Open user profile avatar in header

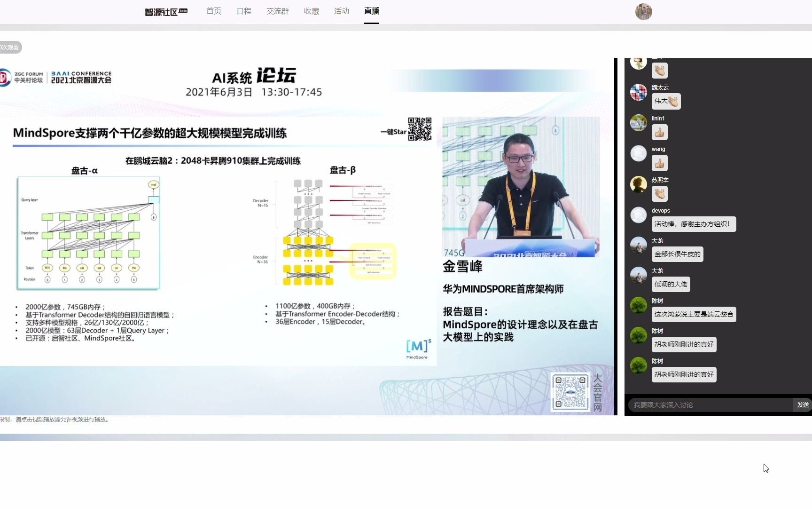(644, 12)
